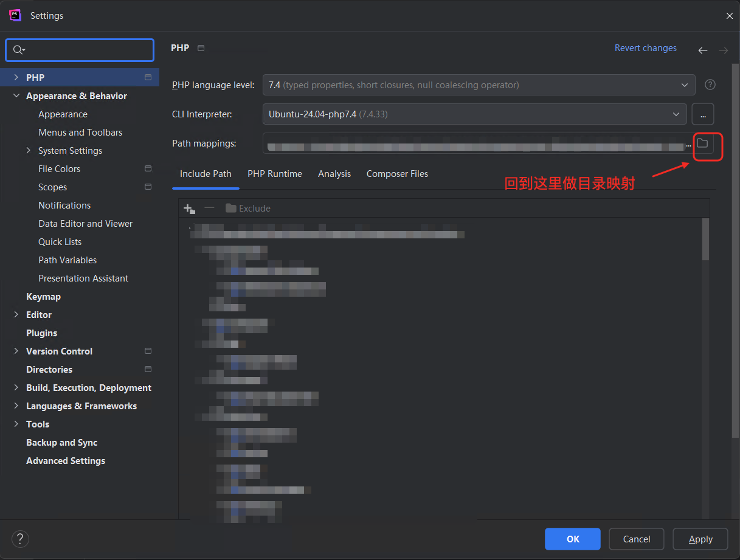
Task: Switch to PHP Runtime tab
Action: [x=275, y=174]
